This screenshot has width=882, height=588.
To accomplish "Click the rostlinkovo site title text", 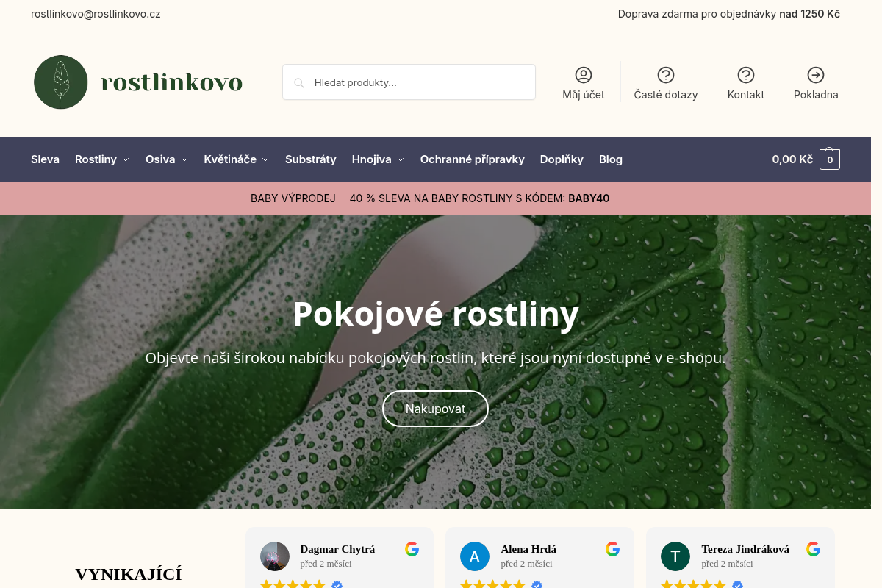I will (172, 82).
